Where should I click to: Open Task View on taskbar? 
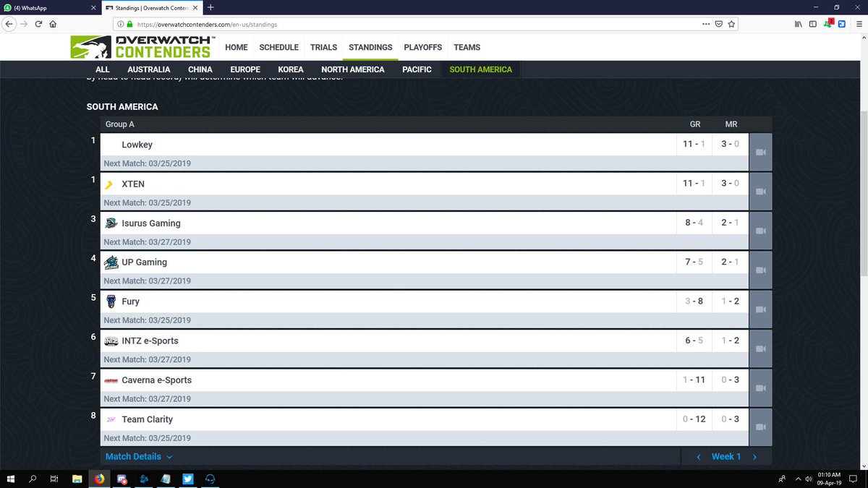click(x=54, y=479)
